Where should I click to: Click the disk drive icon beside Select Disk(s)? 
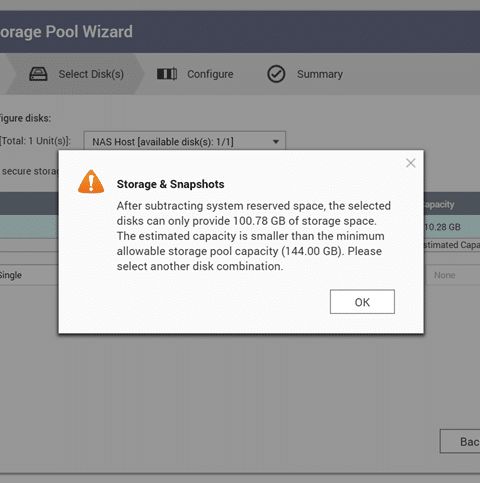click(38, 74)
